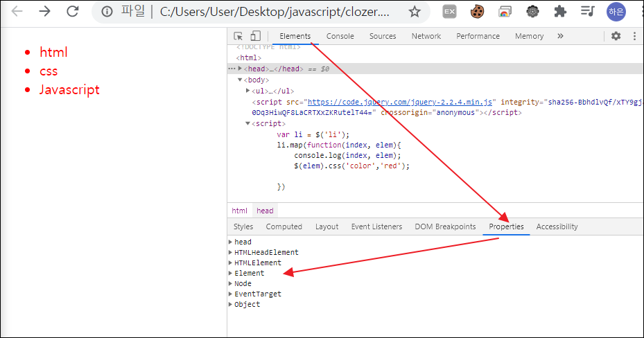Open the Computed pane tab
The image size is (644, 338).
point(284,226)
